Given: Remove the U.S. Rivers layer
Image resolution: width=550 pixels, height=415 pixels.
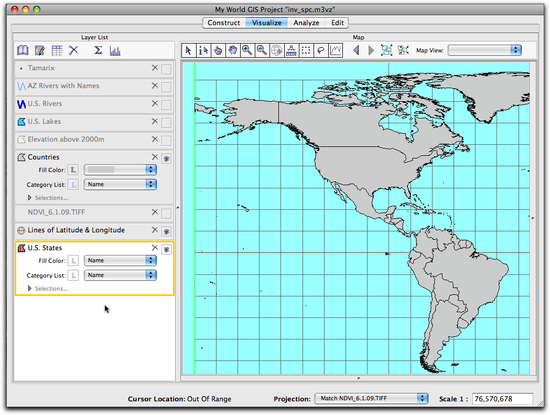Looking at the screenshot, I should [x=155, y=103].
